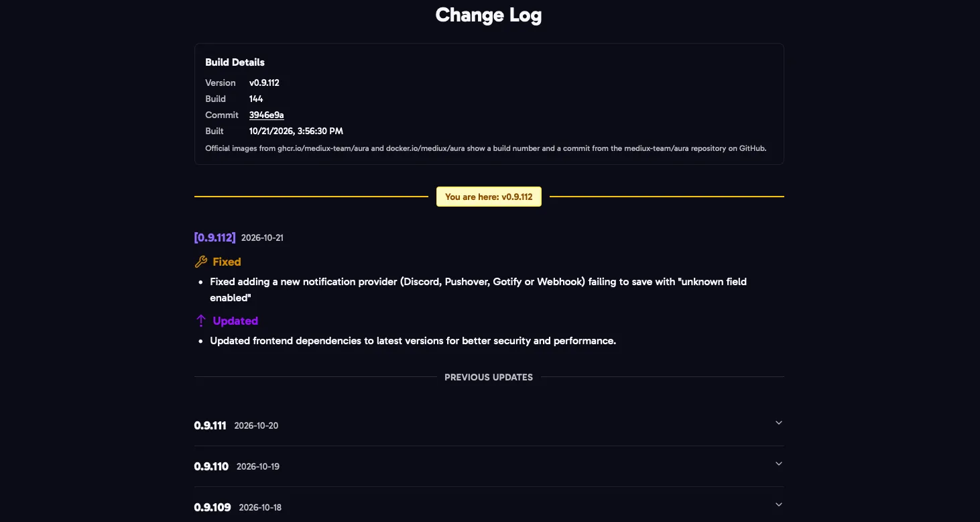The height and width of the screenshot is (522, 980).
Task: Click the date 2026-10-18
Action: 260,508
